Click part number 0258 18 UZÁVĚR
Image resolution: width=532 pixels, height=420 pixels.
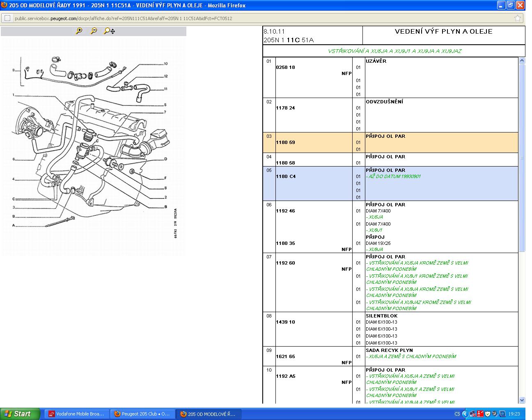[285, 67]
